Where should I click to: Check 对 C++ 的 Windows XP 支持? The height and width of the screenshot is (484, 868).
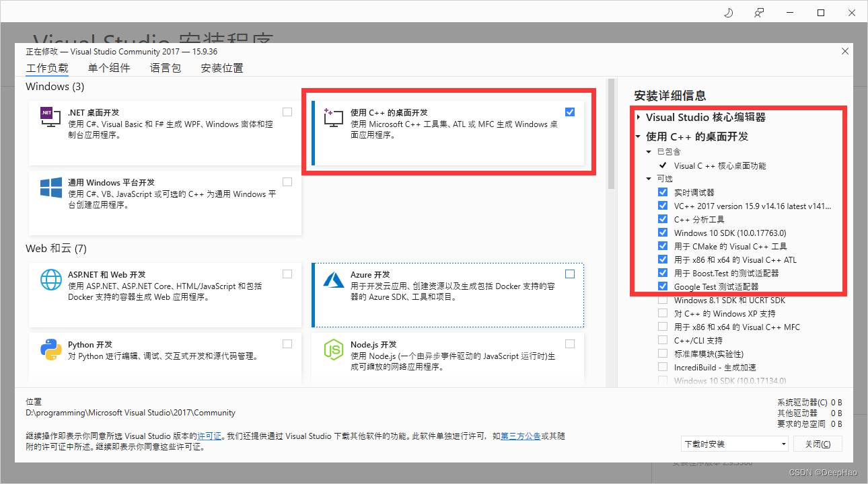(x=663, y=313)
